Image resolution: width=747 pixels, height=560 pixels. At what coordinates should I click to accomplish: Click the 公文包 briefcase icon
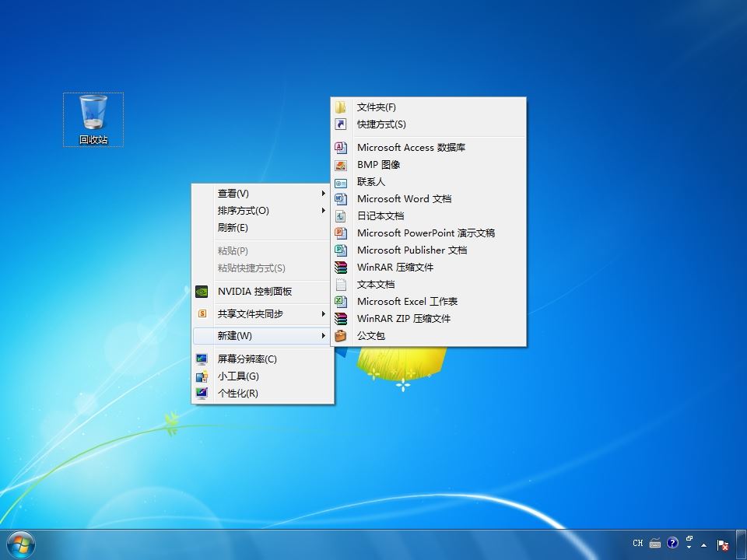tap(341, 336)
